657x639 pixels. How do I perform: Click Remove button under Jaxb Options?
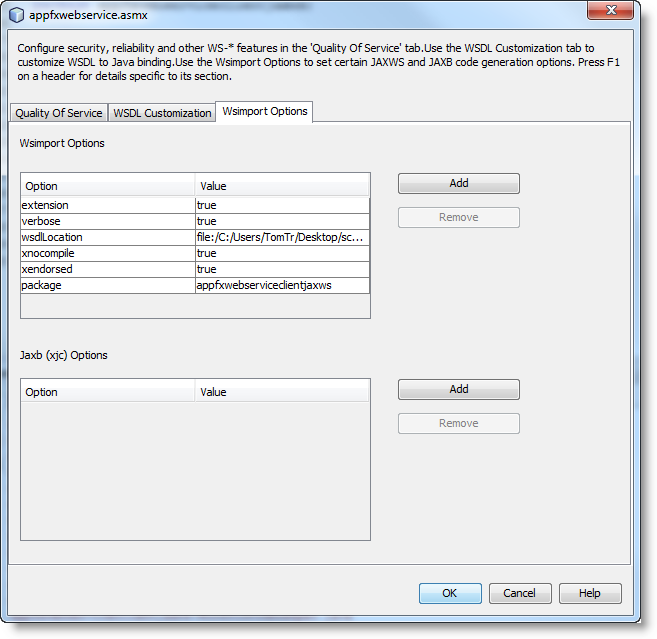(x=458, y=423)
